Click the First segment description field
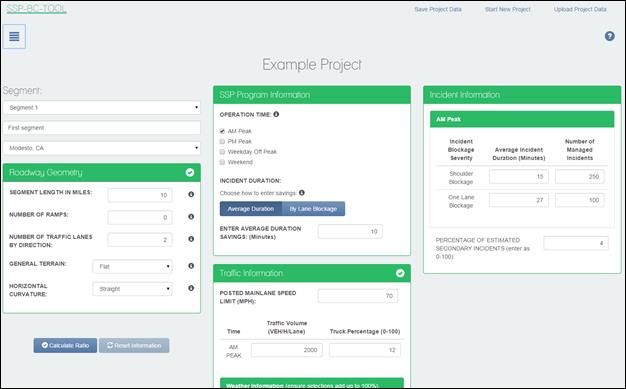This screenshot has width=626, height=389. pyautogui.click(x=102, y=128)
